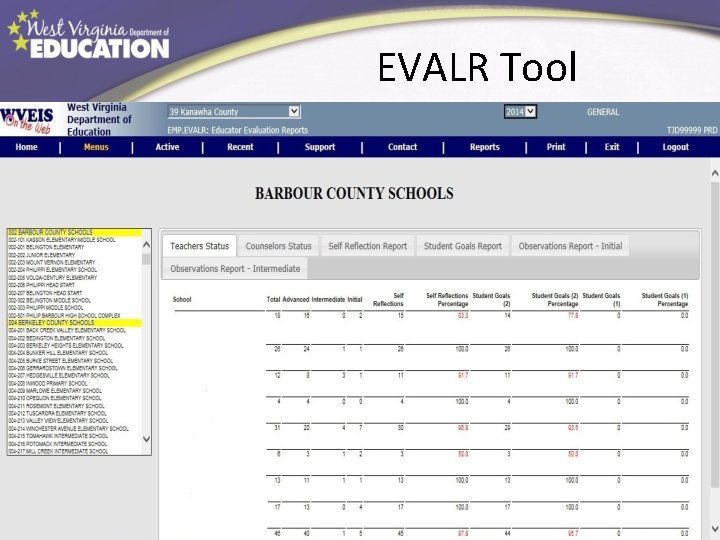Image resolution: width=720 pixels, height=540 pixels.
Task: Switch to the Counselors Status tab
Action: (278, 246)
